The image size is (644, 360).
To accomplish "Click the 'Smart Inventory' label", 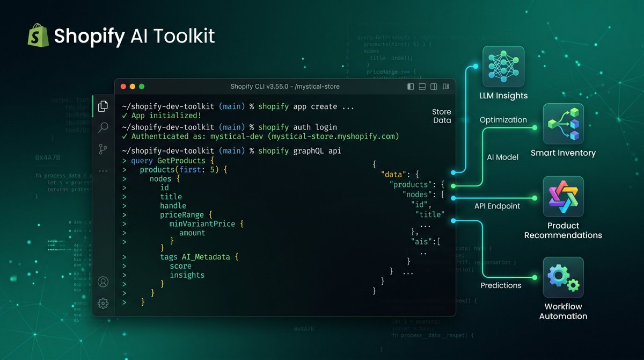I will [x=563, y=153].
